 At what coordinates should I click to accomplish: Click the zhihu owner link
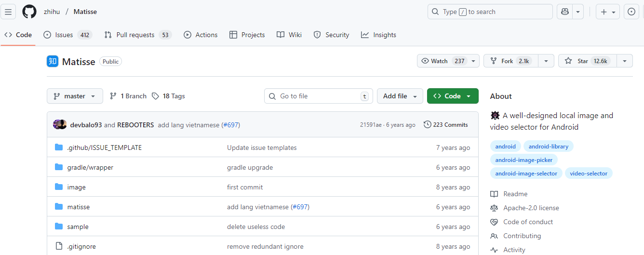click(x=52, y=12)
